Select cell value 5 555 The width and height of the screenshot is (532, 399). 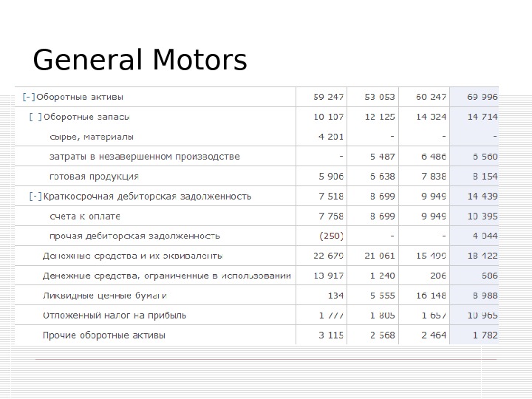point(383,296)
